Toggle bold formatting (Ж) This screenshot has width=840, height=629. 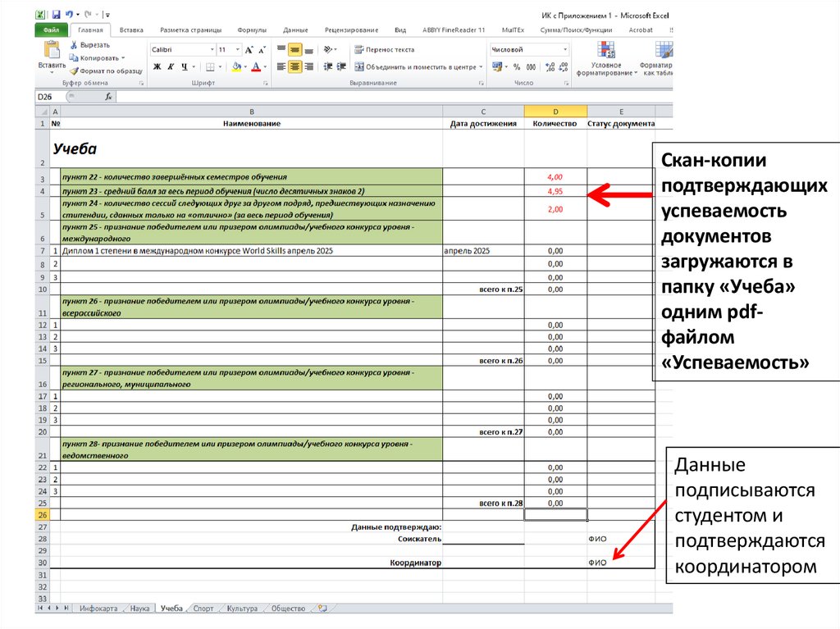tap(156, 67)
